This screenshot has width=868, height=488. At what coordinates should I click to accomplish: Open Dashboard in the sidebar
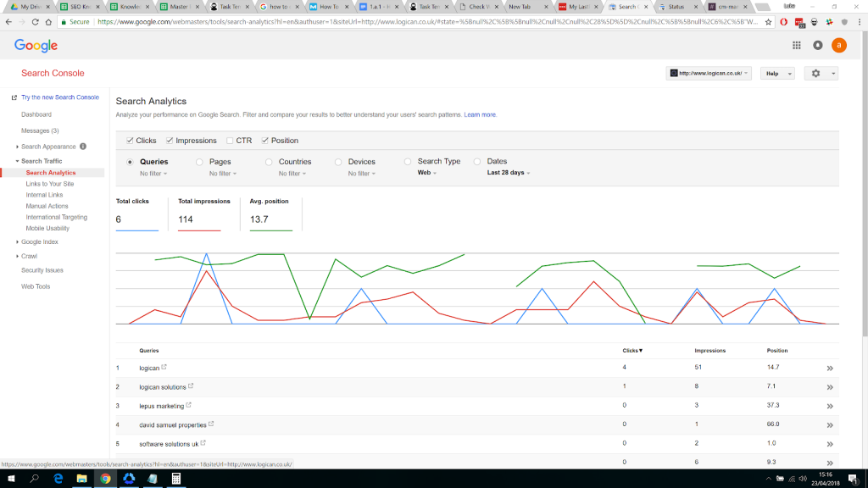pos(36,114)
